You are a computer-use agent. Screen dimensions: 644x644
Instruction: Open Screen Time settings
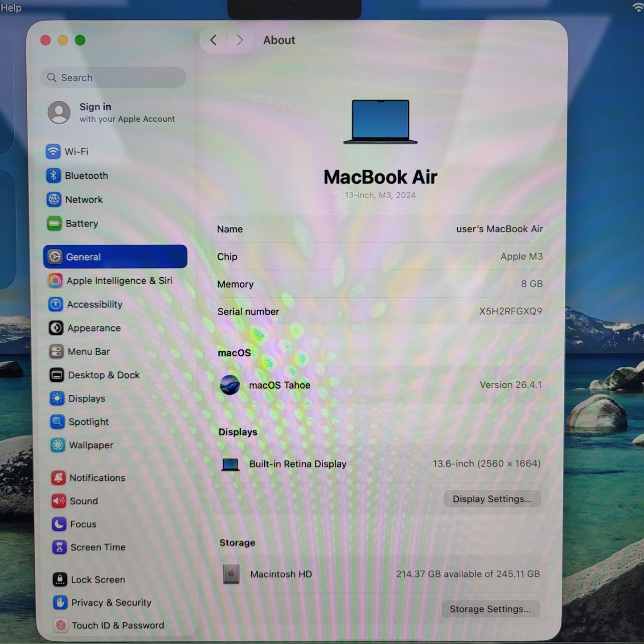click(97, 547)
